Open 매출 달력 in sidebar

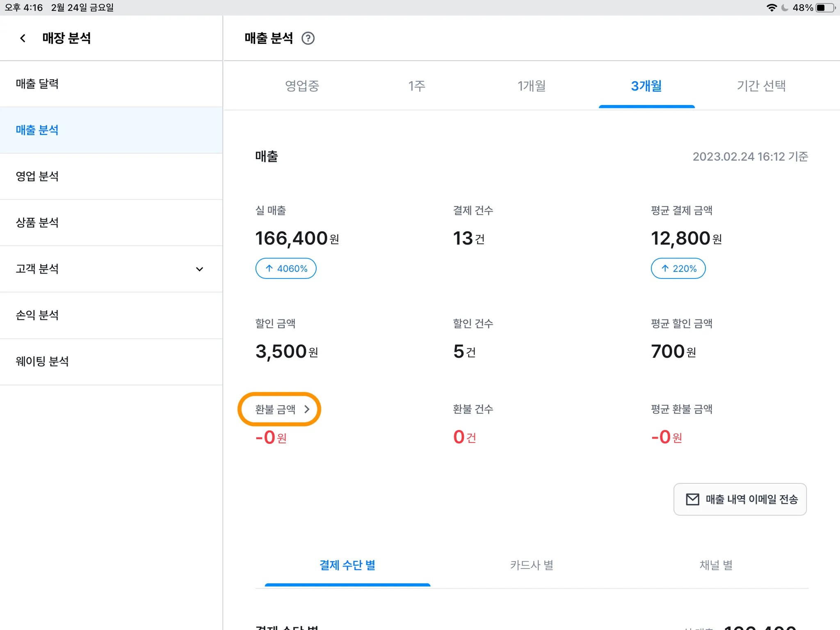coord(37,84)
